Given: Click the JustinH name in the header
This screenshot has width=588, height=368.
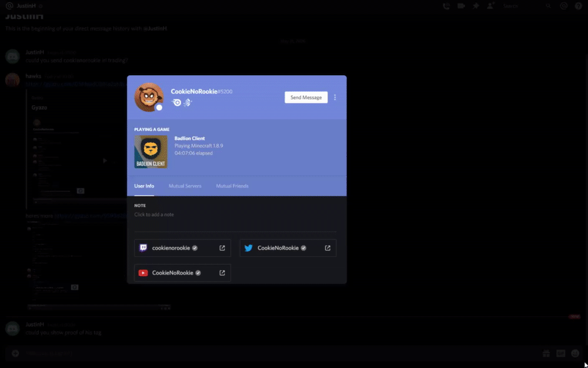Looking at the screenshot, I should pyautogui.click(x=26, y=6).
